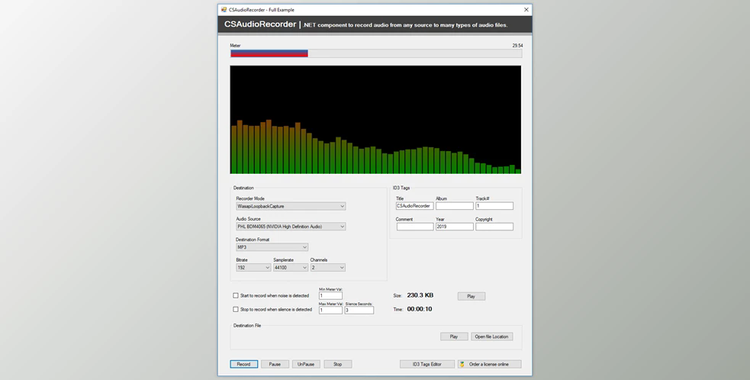Click the Min Meter Val input field

[331, 296]
